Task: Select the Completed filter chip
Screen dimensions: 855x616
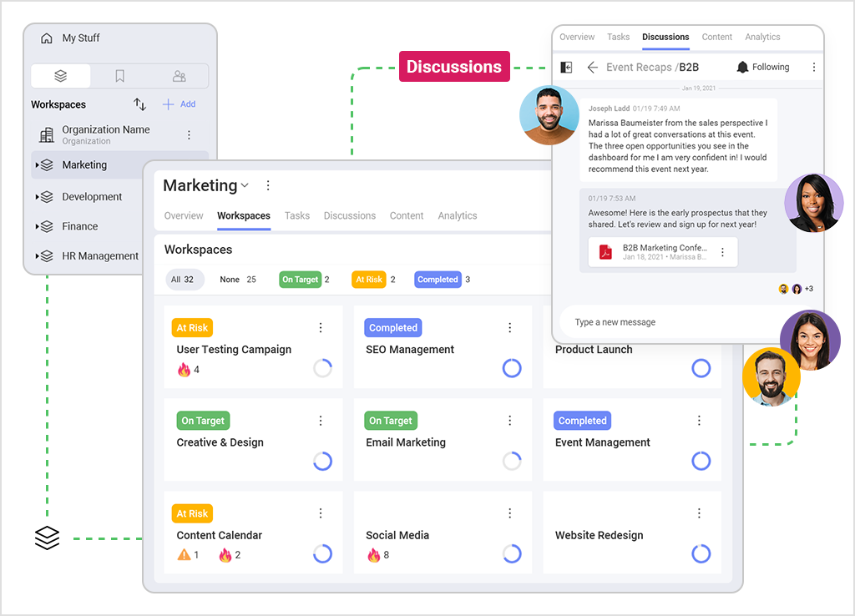Action: coord(438,280)
